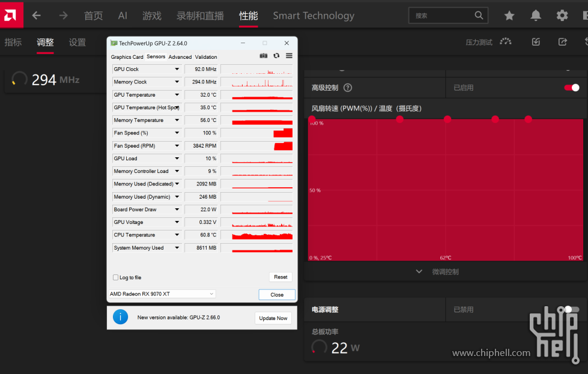Click the Reset button in GPU-Z

tap(280, 277)
